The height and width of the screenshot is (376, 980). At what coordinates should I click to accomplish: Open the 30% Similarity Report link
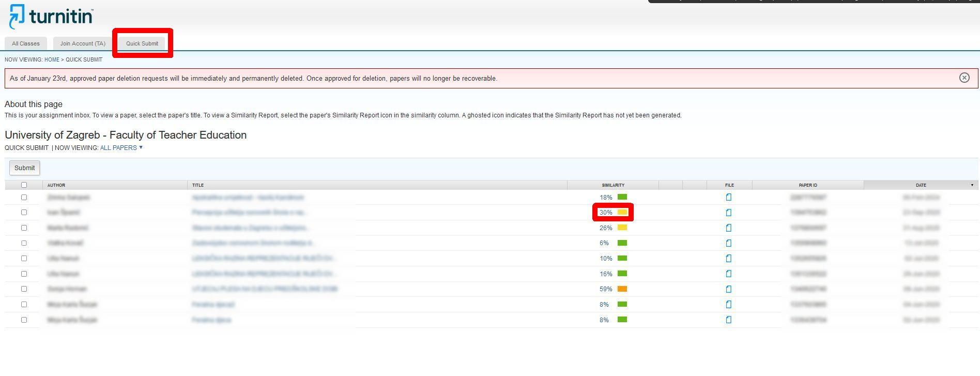coord(606,213)
